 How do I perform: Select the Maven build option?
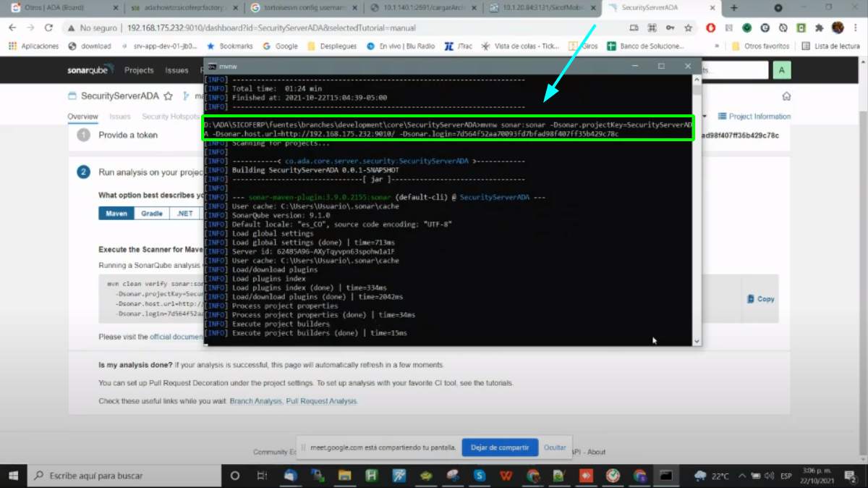(116, 214)
